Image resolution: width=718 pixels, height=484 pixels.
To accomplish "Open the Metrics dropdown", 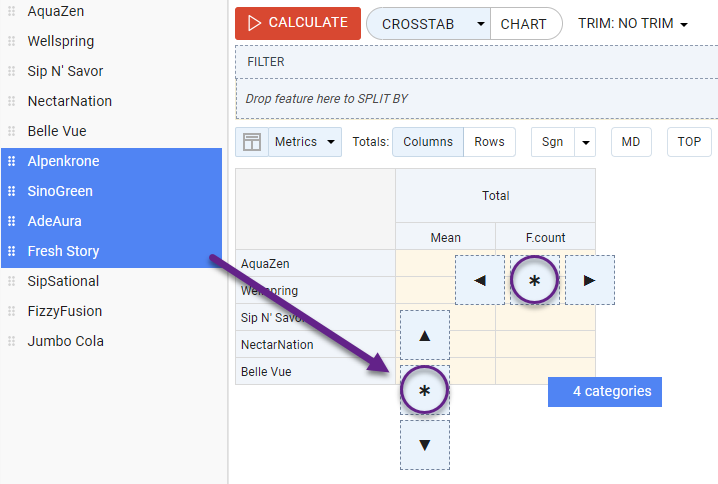I will (x=305, y=142).
